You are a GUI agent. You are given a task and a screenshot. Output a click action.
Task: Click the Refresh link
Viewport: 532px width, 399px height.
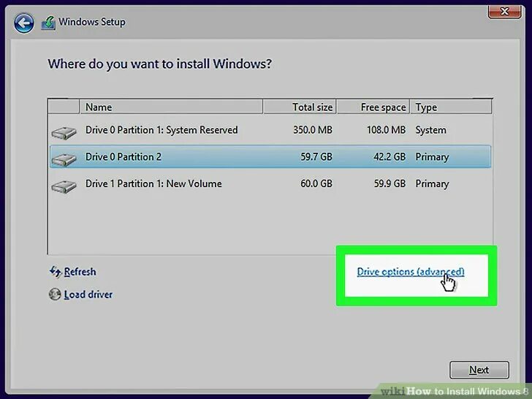coord(80,272)
